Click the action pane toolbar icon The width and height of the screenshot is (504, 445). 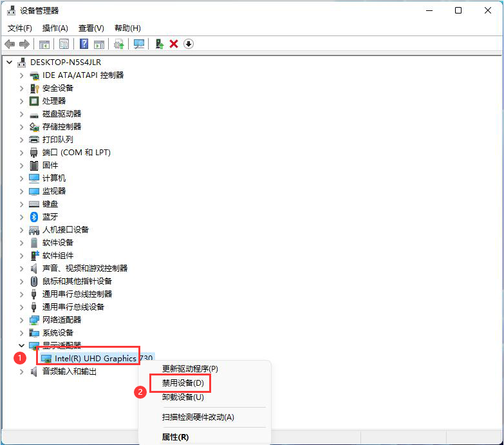click(99, 44)
